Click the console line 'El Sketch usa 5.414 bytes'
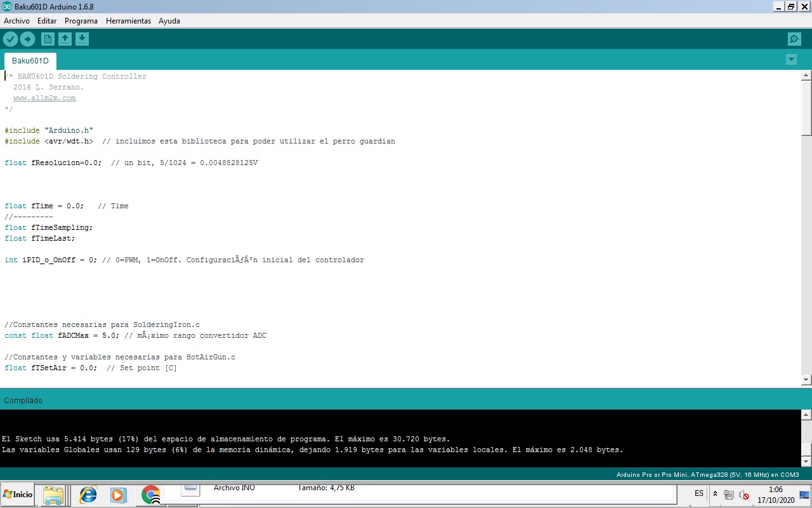Screen dimensions: 812x508 pyautogui.click(x=226, y=439)
